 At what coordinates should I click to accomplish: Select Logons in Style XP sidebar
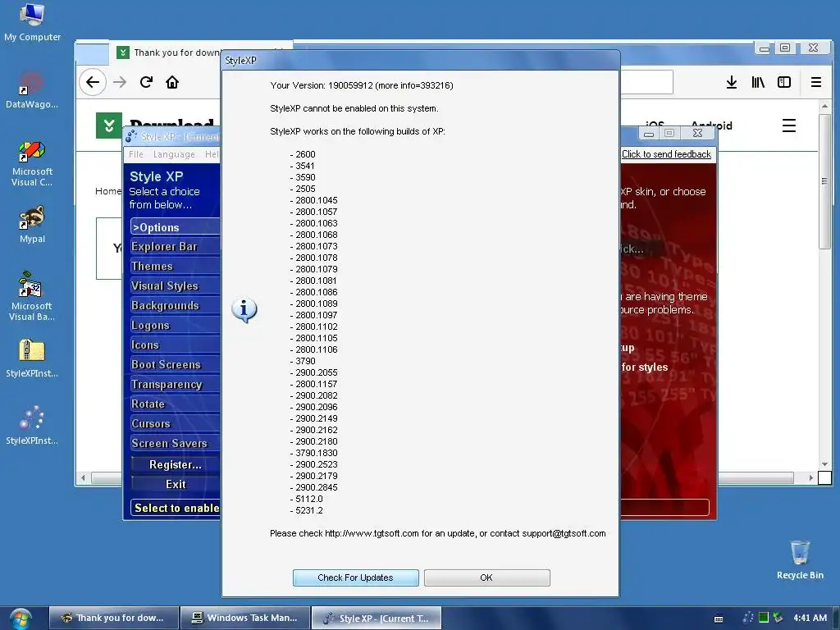point(176,325)
